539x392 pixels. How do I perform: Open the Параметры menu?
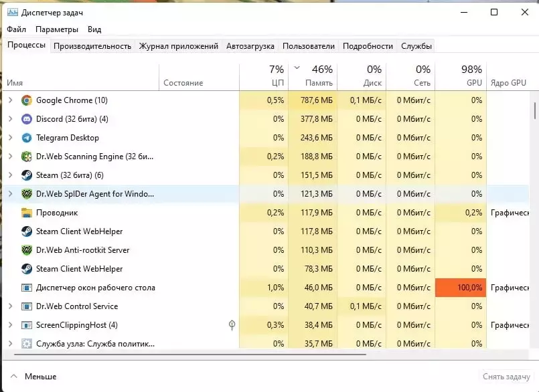57,29
